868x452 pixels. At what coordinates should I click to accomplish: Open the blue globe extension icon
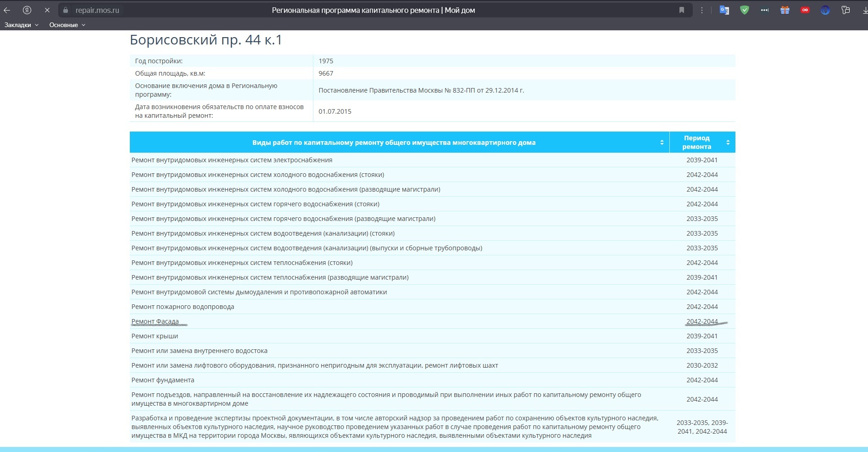(x=825, y=10)
